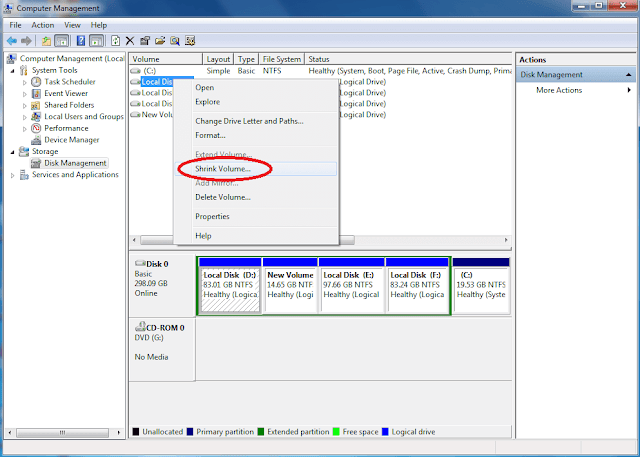Viewport: 640px width, 457px height.
Task: Toggle the Show/Hide Console Tree icon
Action: (61, 41)
